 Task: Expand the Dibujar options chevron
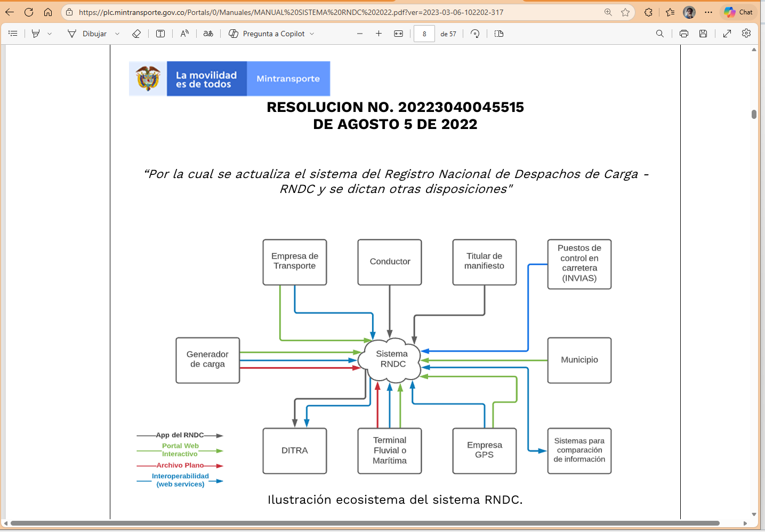coord(117,34)
